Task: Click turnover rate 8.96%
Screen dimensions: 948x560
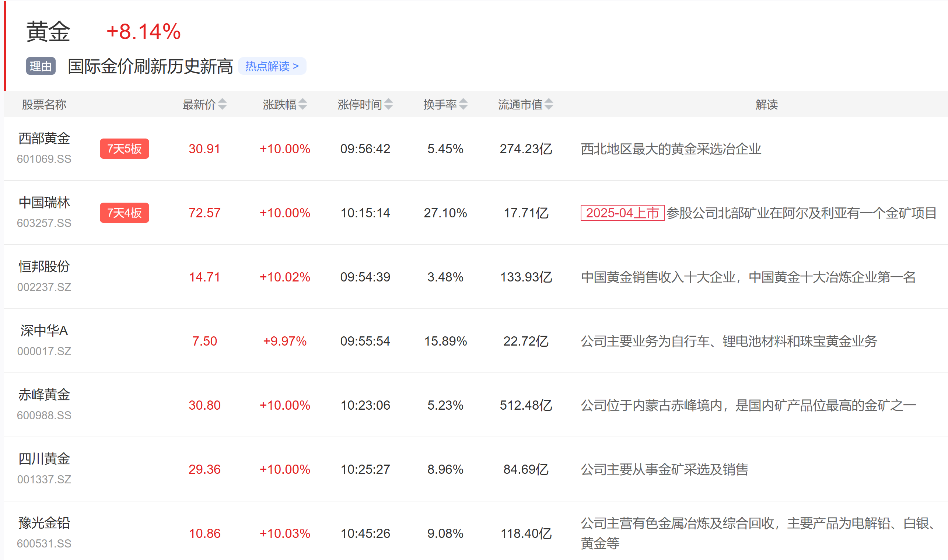Action: (x=445, y=470)
